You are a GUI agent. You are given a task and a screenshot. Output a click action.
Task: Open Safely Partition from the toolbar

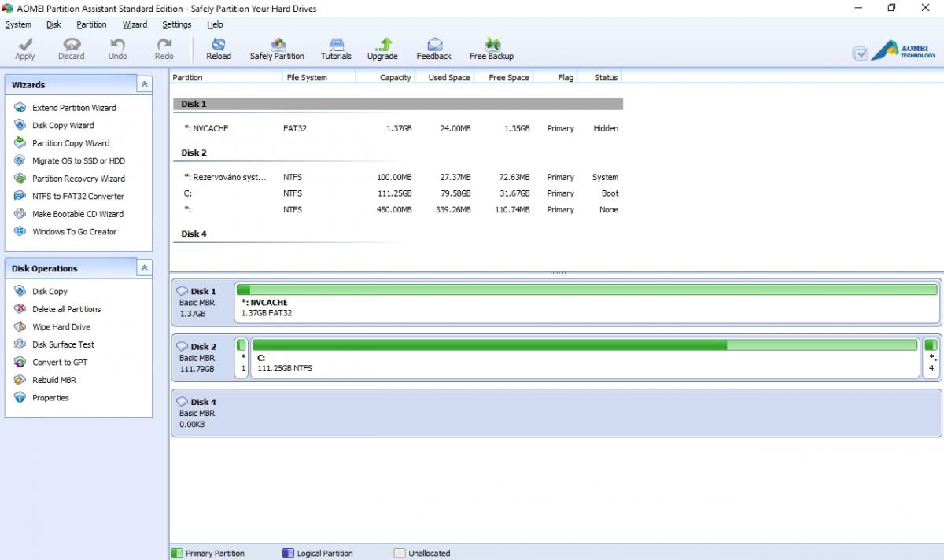pos(277,49)
